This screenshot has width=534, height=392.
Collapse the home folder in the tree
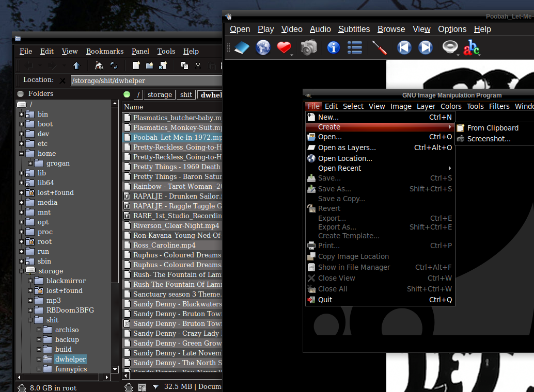point(22,154)
